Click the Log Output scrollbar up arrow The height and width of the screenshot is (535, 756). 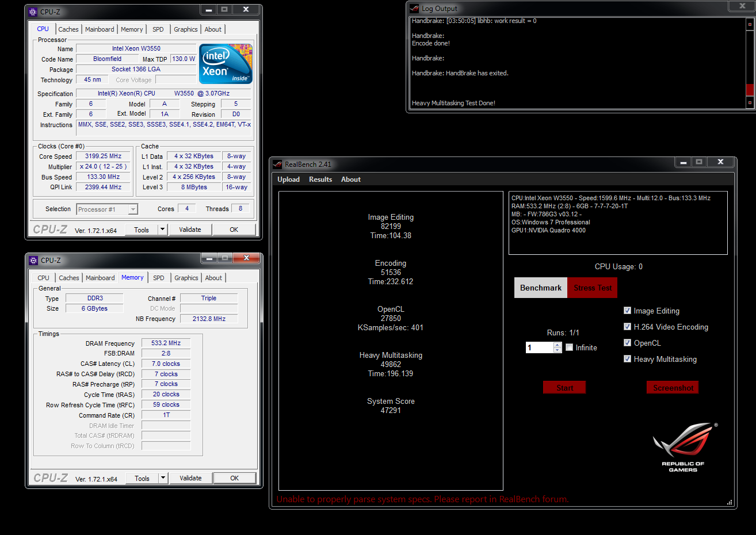[750, 24]
